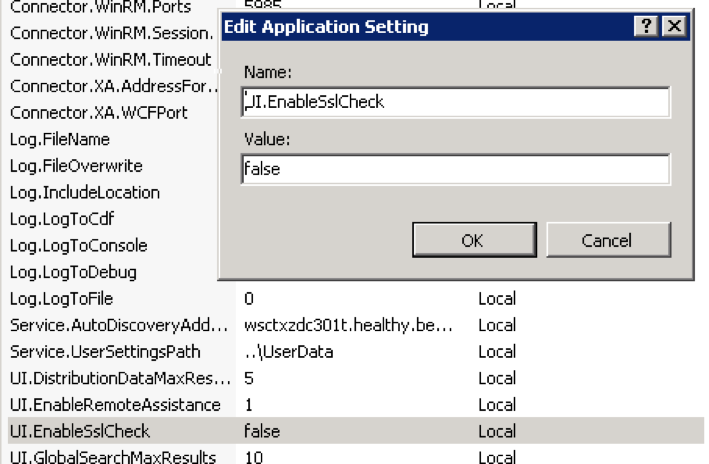Select the UI.GlobalSearchMaxResults setting row
Viewport: 709px width, 464px height.
(x=112, y=457)
